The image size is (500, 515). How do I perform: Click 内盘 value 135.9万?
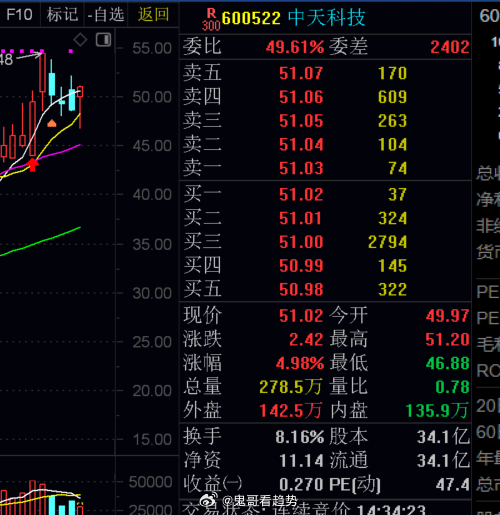(437, 411)
